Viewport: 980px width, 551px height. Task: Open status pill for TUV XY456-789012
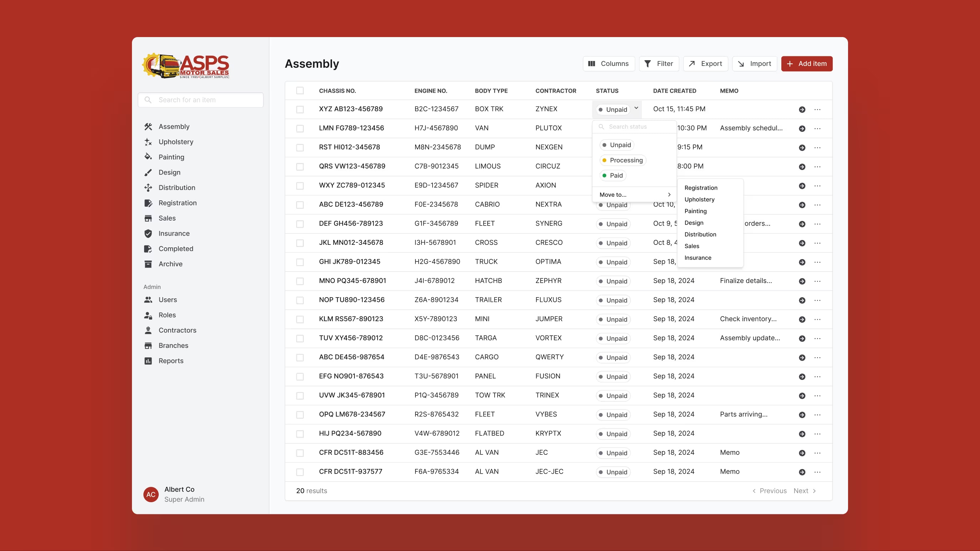pos(613,339)
